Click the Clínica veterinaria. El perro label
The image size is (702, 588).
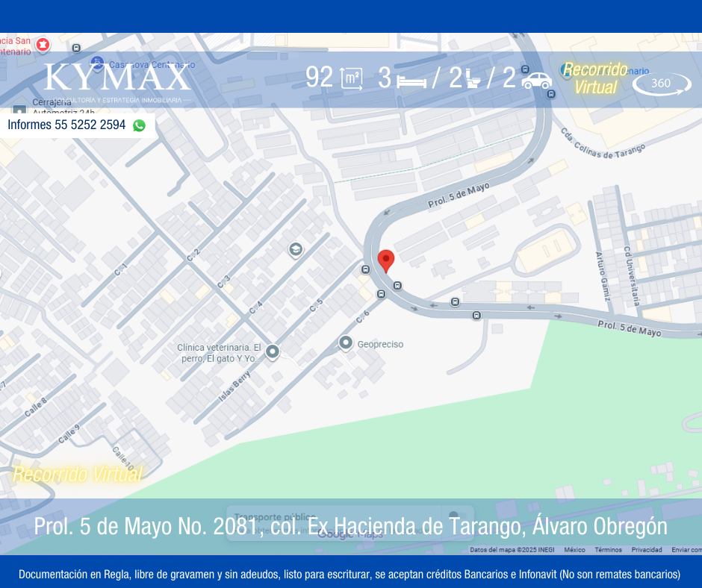click(219, 353)
